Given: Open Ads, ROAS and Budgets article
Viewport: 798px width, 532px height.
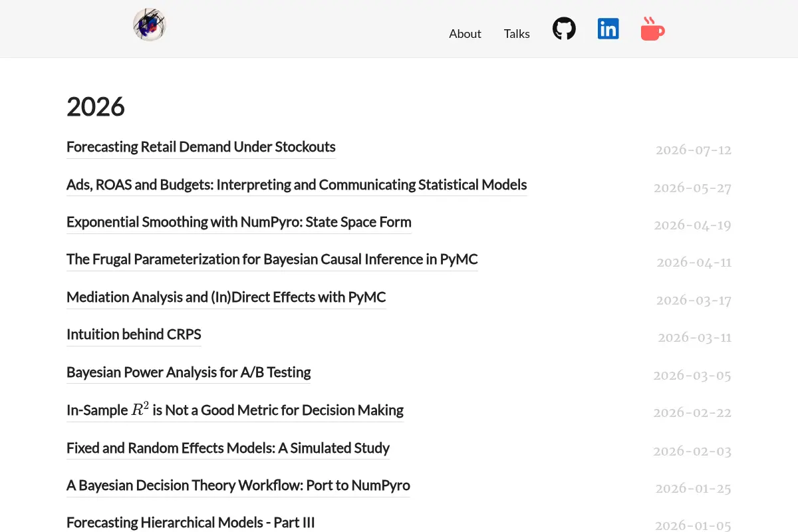Looking at the screenshot, I should tap(297, 185).
